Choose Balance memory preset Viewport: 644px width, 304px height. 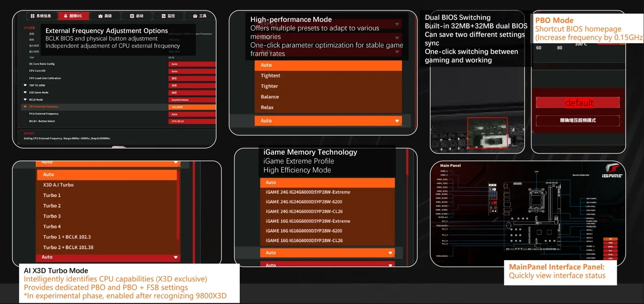tap(328, 97)
